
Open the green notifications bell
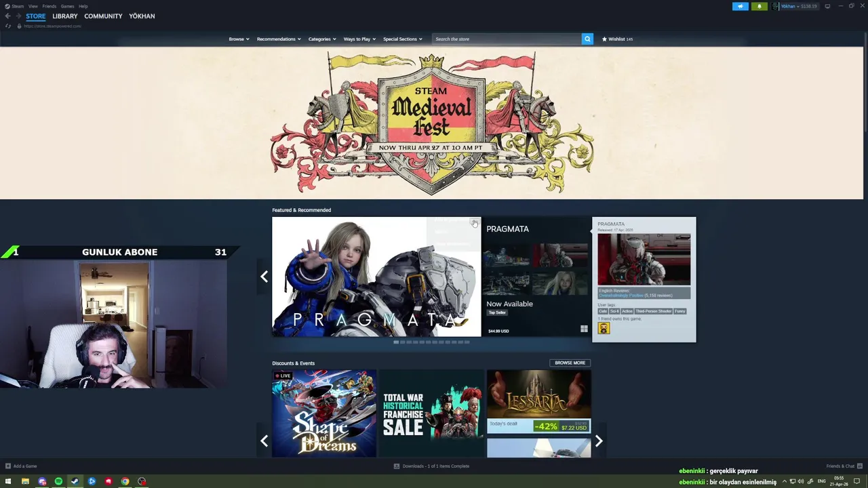point(759,6)
